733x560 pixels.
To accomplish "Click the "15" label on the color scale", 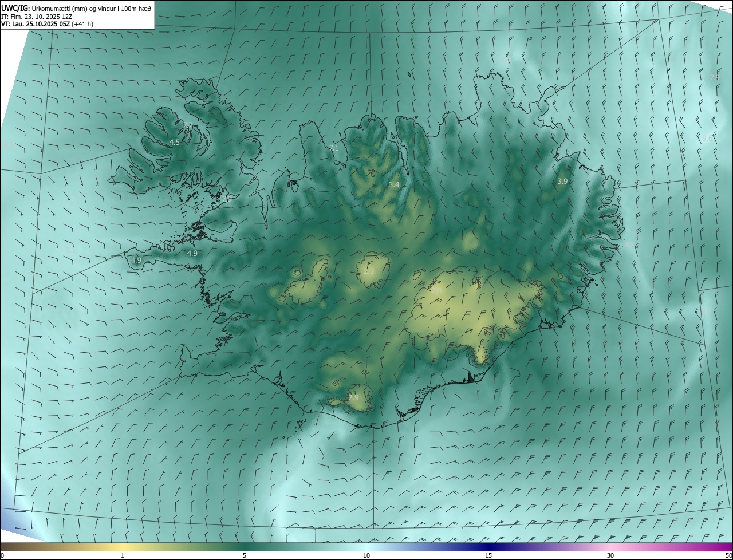I will (x=488, y=555).
